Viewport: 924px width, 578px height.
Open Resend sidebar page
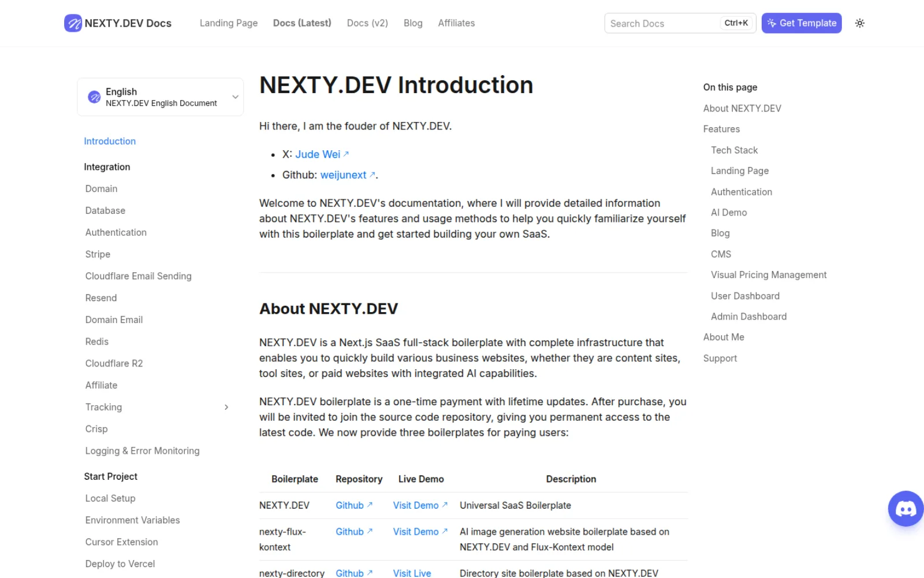pos(101,298)
